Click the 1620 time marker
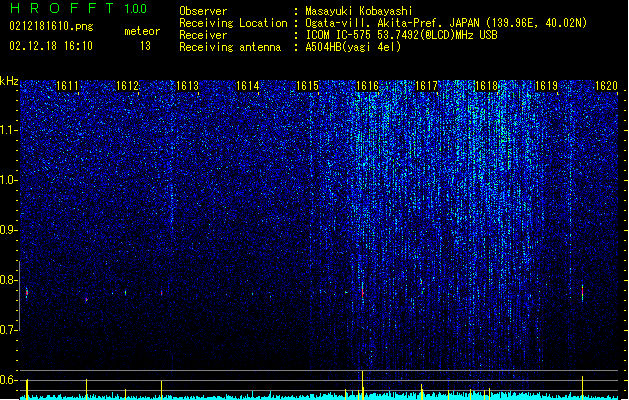The image size is (629, 400). click(606, 86)
